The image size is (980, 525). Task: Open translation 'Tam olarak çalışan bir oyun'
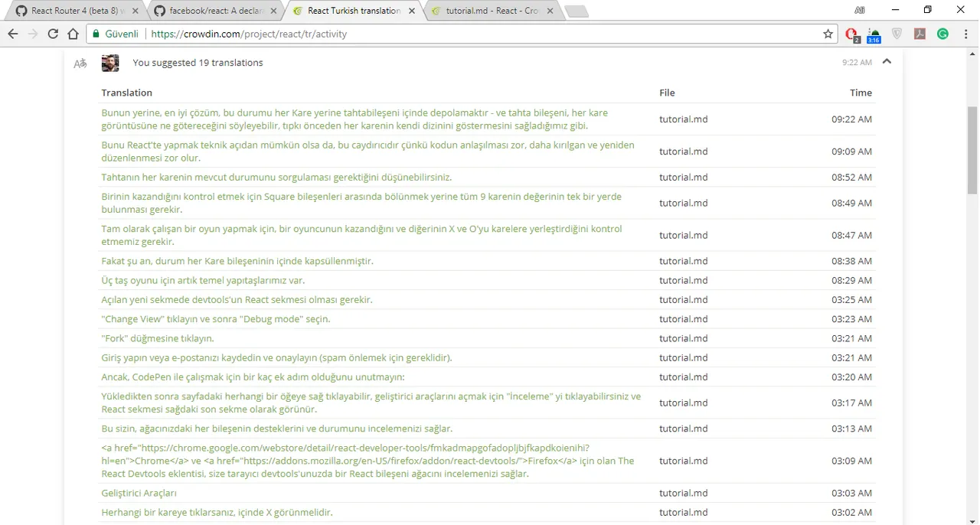(x=361, y=235)
